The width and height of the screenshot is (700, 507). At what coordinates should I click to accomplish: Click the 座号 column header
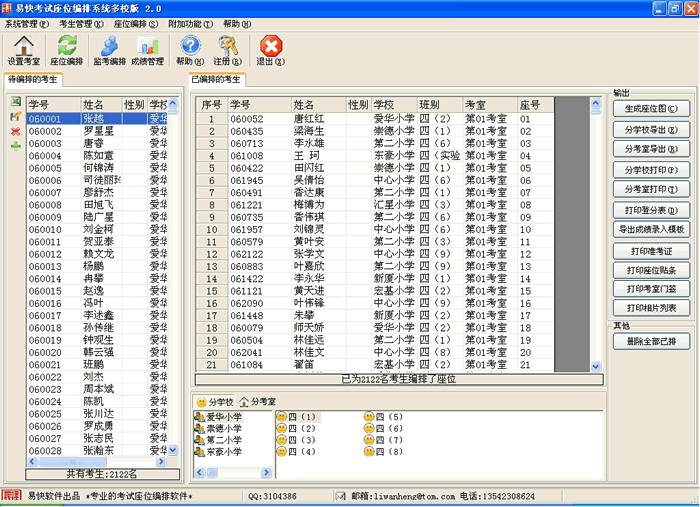[x=535, y=105]
